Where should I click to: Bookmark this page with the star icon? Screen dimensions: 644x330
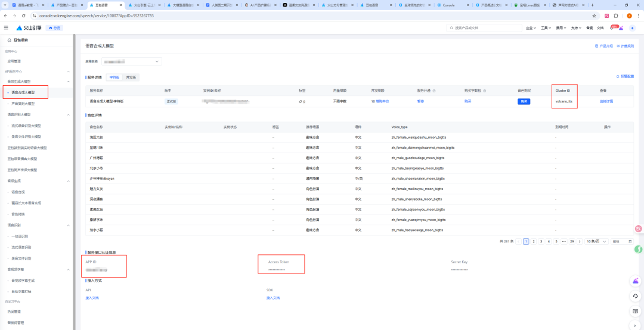click(594, 15)
